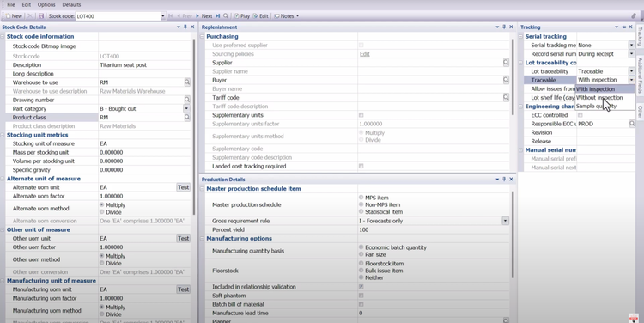Viewport: 644px width, 323px height.
Task: Open Replenishment pane options arrow
Action: (497, 27)
